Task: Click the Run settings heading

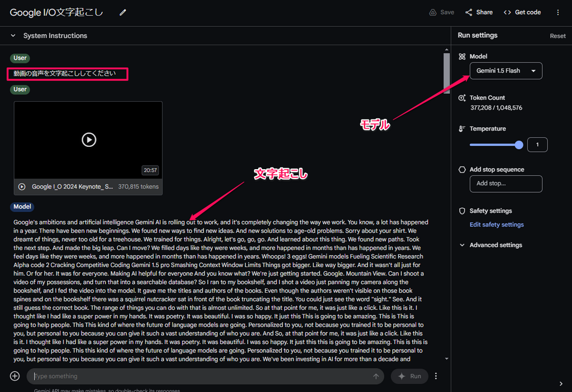Action: 478,35
